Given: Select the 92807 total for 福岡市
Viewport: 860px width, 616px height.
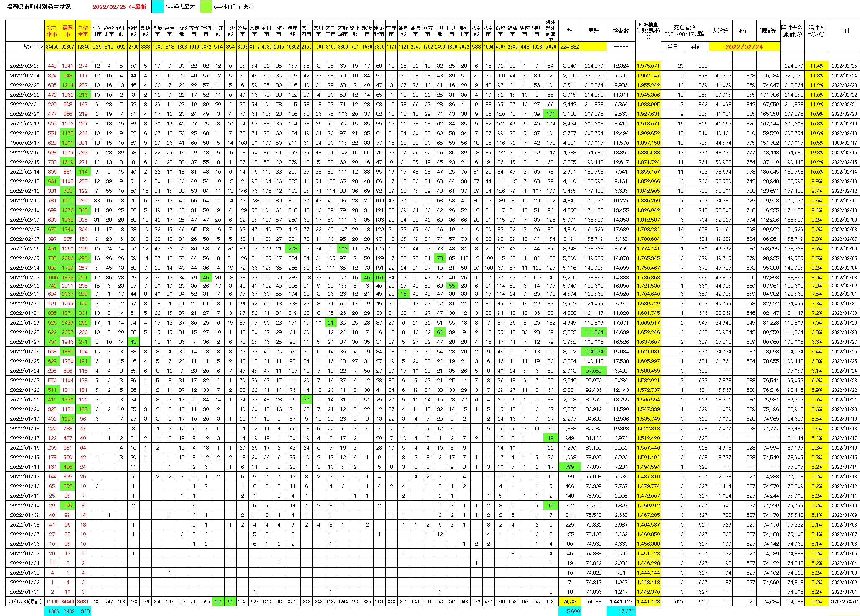Looking at the screenshot, I should click(x=67, y=47).
